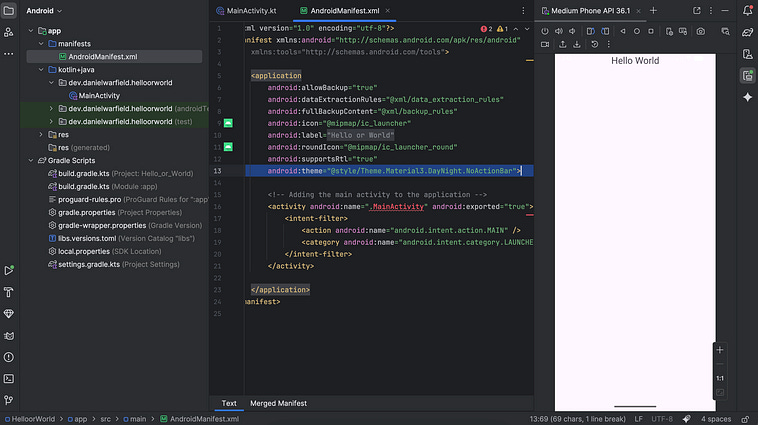Take an emulator screenshot
758x425 pixels.
point(700,31)
